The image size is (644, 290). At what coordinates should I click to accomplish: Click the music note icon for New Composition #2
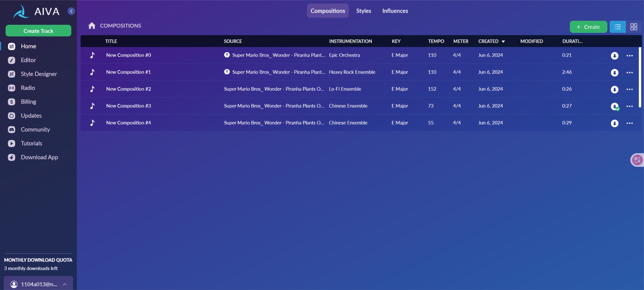(x=92, y=89)
